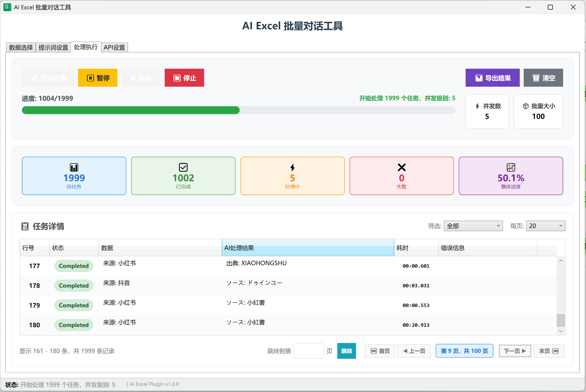Viewport: 586px width, 392px height.
Task: Open the 筛选 dropdown showing 全部
Action: click(473, 226)
